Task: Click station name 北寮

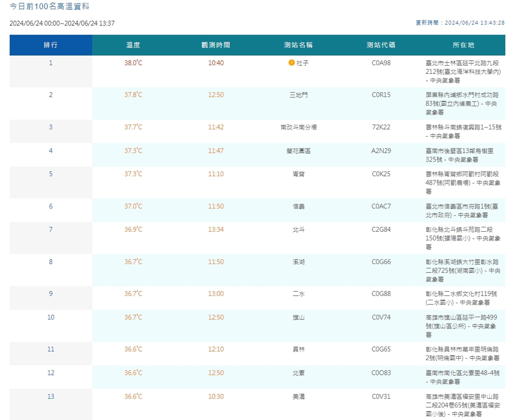Action: [298, 373]
